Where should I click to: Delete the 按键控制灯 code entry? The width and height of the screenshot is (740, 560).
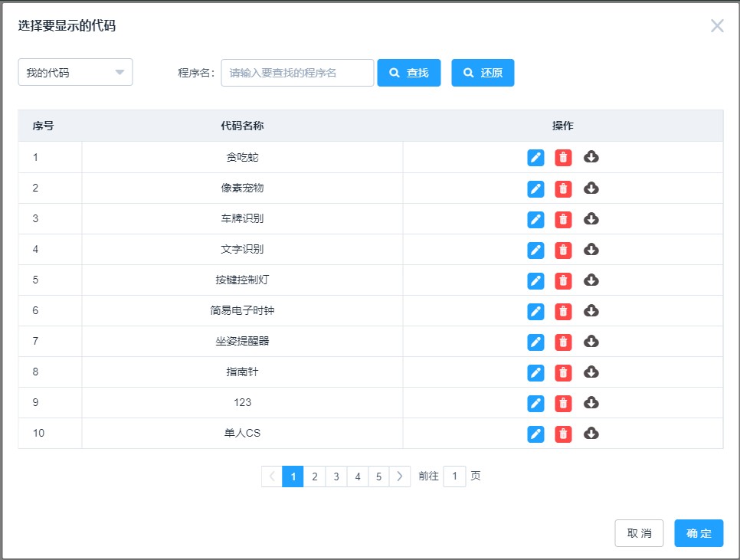tap(563, 280)
